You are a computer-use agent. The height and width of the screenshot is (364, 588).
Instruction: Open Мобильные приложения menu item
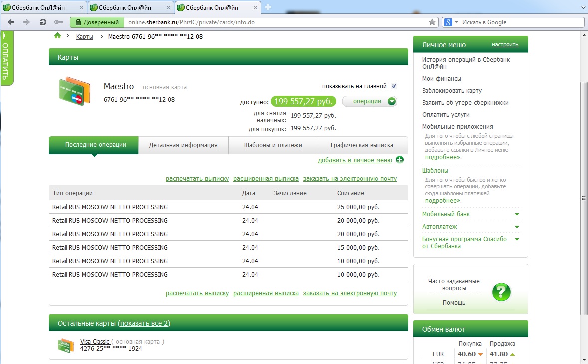point(458,127)
